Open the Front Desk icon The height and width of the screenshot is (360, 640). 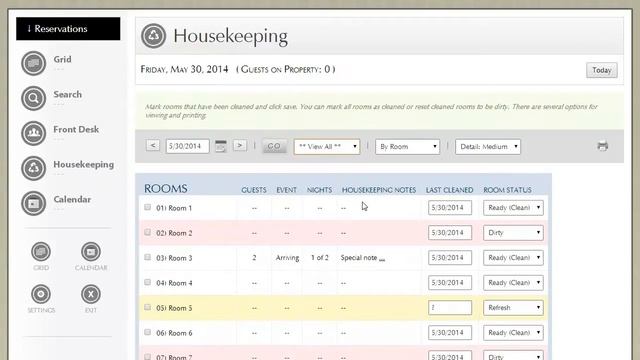(x=33, y=133)
